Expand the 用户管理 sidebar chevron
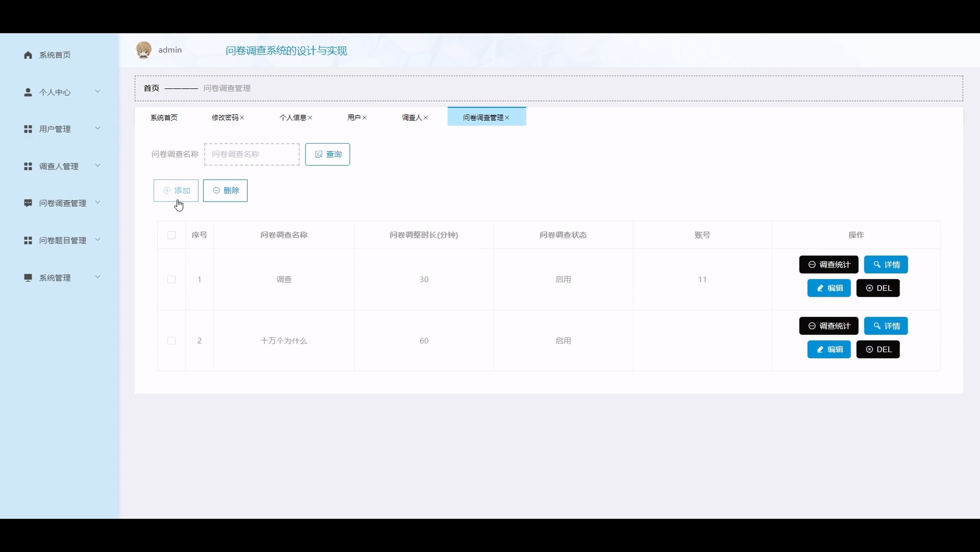980x552 pixels. (x=97, y=128)
